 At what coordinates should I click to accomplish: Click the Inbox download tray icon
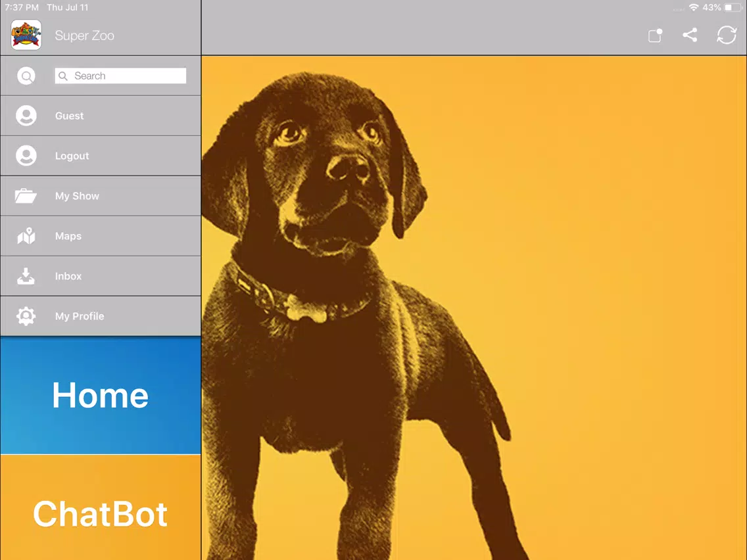(26, 275)
